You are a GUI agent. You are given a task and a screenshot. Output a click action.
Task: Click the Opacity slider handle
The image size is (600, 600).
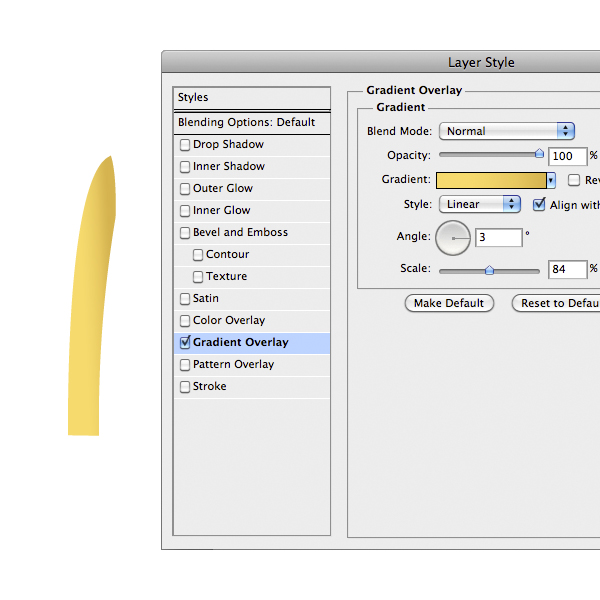click(x=539, y=154)
